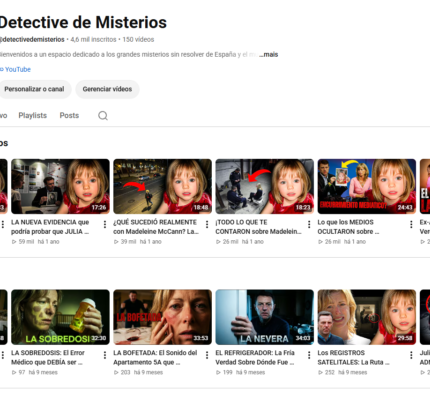
Task: Click the Personalizar o canal button
Action: (34, 89)
